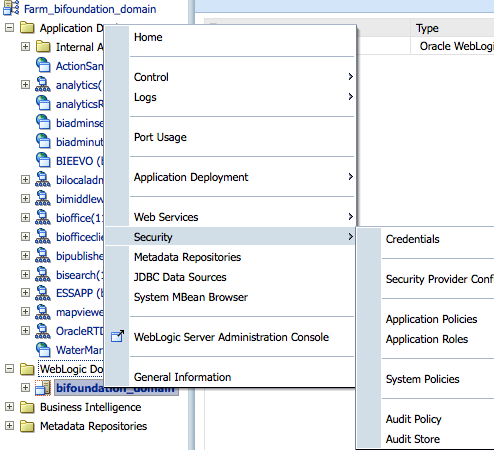Image resolution: width=494 pixels, height=450 pixels.
Task: Click the Internal Applications folder icon
Action: point(43,47)
